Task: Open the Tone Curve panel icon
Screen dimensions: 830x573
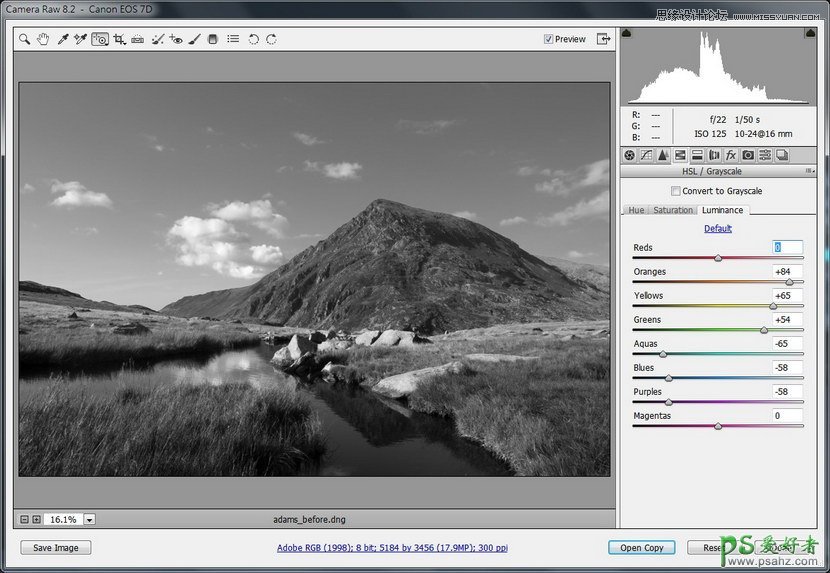Action: click(x=646, y=155)
